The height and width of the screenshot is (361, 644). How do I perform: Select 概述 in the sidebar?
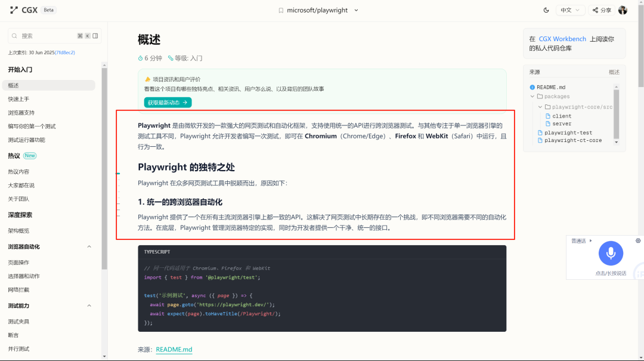(x=48, y=85)
